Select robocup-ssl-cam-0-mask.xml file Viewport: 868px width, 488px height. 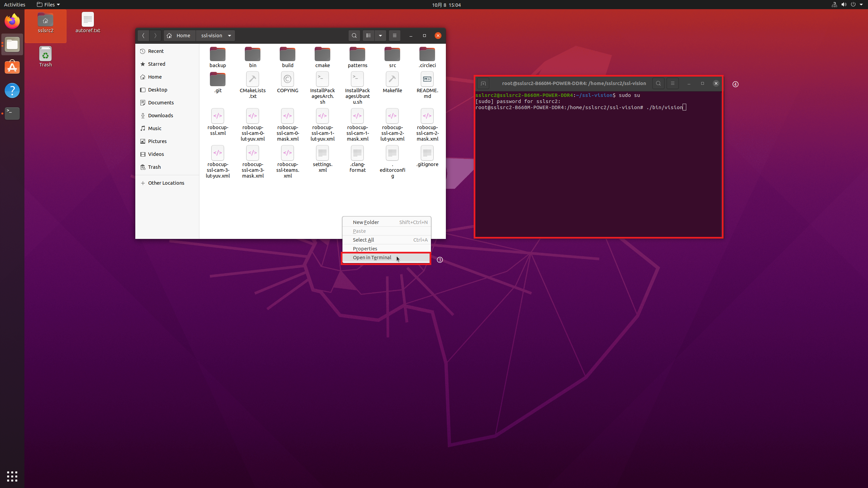[x=288, y=125]
